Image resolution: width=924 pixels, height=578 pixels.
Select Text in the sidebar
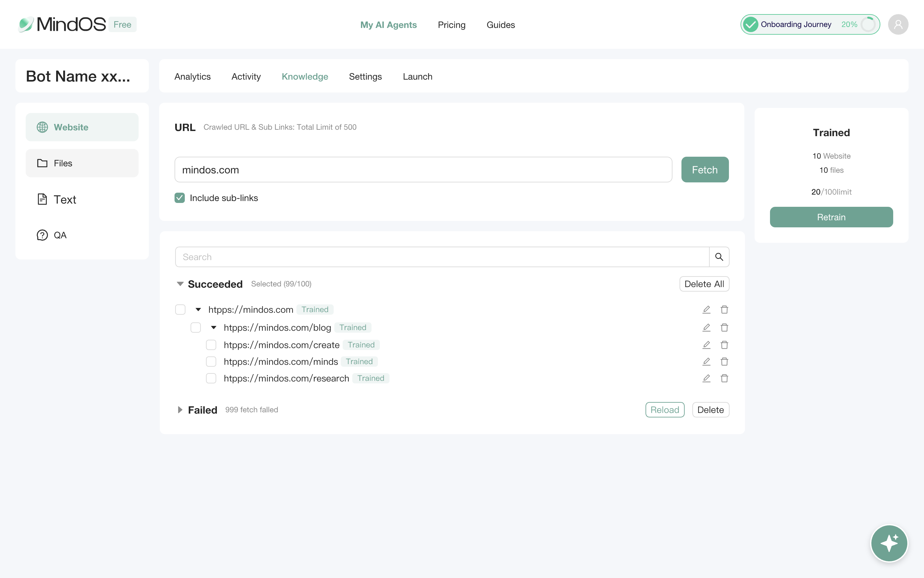[82, 199]
